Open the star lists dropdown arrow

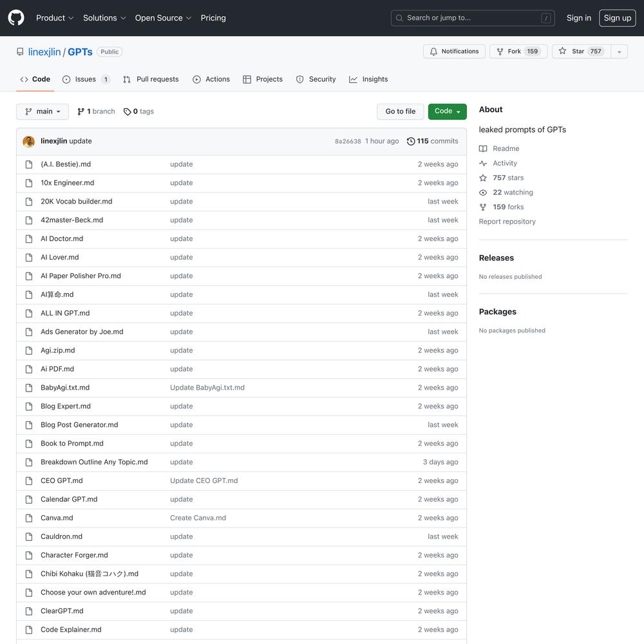[x=619, y=52]
